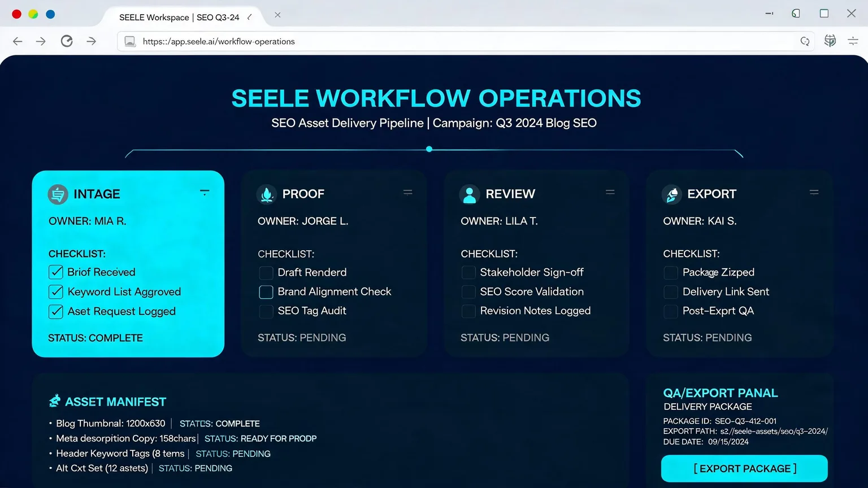Reload the workflow-operations page
This screenshot has height=488, width=868.
67,41
